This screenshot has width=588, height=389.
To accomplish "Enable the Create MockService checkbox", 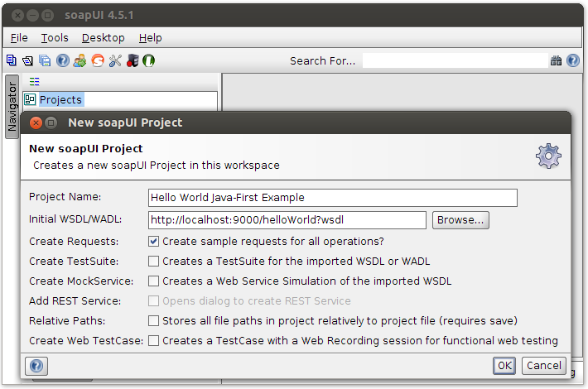I will (x=153, y=281).
